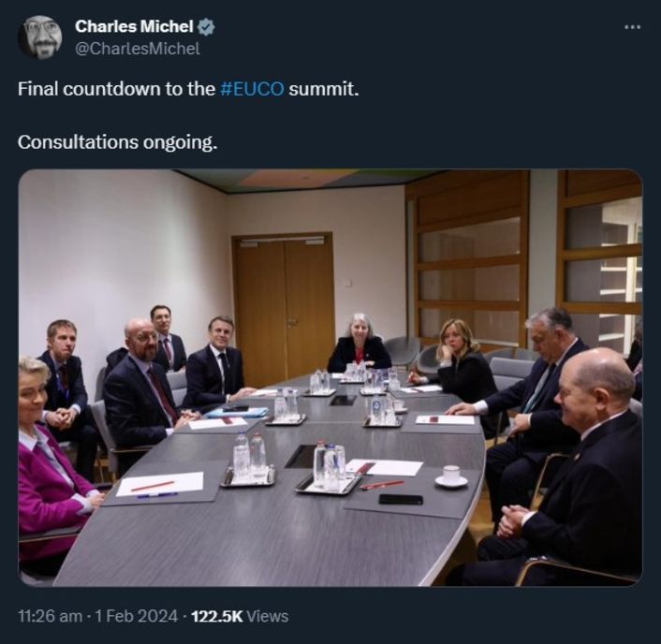Click the 122.5K Views counter
The width and height of the screenshot is (661, 644).
coord(240,616)
